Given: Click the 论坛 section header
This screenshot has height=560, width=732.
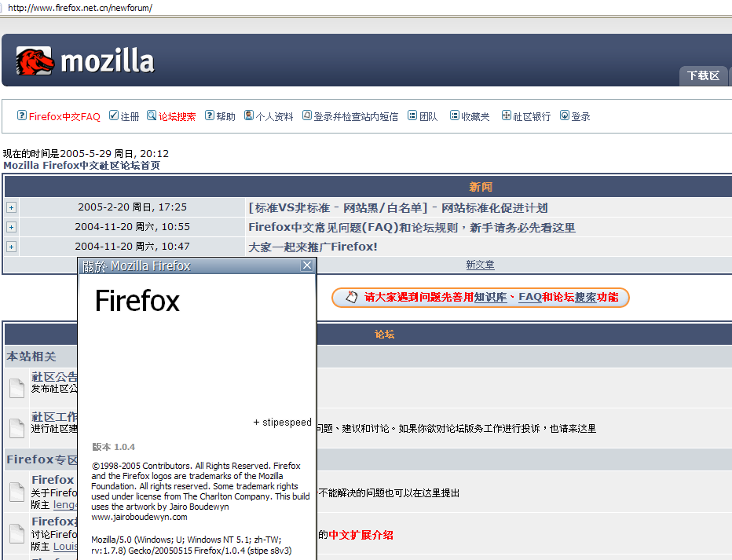Looking at the screenshot, I should pyautogui.click(x=384, y=334).
